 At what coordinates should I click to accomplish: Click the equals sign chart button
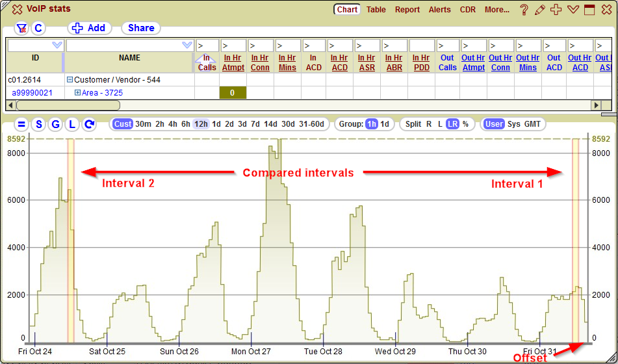point(21,125)
